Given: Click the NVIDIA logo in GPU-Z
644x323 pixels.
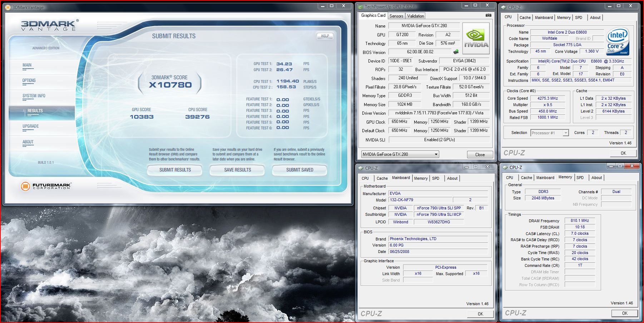Looking at the screenshot, I should (x=476, y=39).
